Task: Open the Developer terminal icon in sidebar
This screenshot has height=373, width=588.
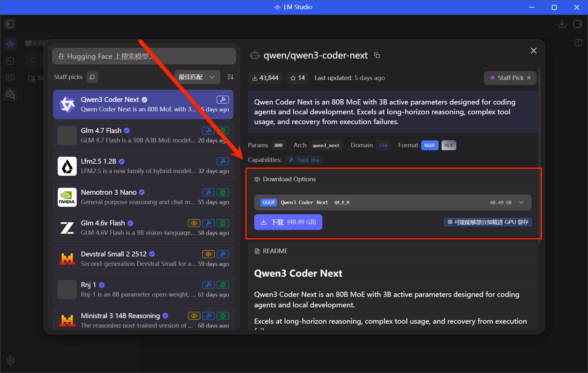Action: [10, 61]
